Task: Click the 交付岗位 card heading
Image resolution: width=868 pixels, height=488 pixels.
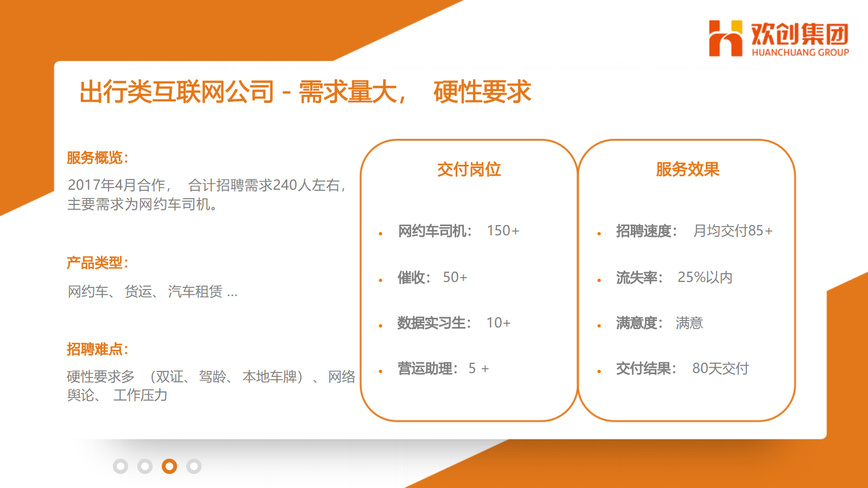Action: [x=469, y=170]
